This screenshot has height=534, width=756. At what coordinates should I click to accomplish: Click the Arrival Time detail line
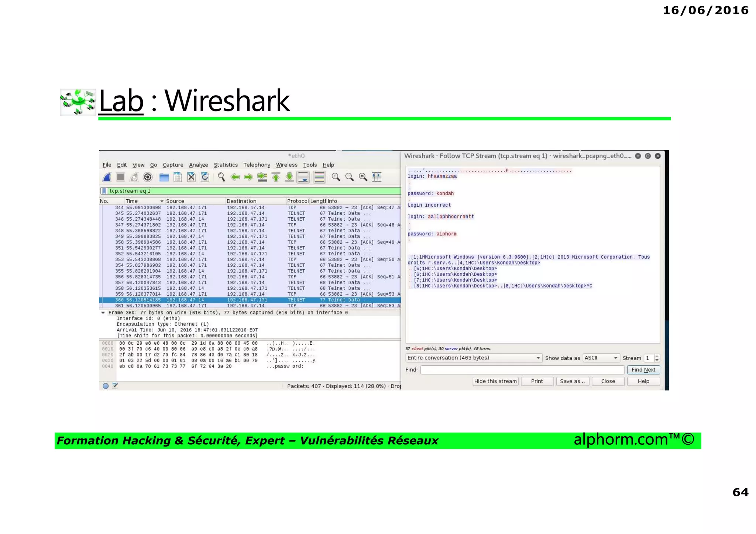(187, 330)
